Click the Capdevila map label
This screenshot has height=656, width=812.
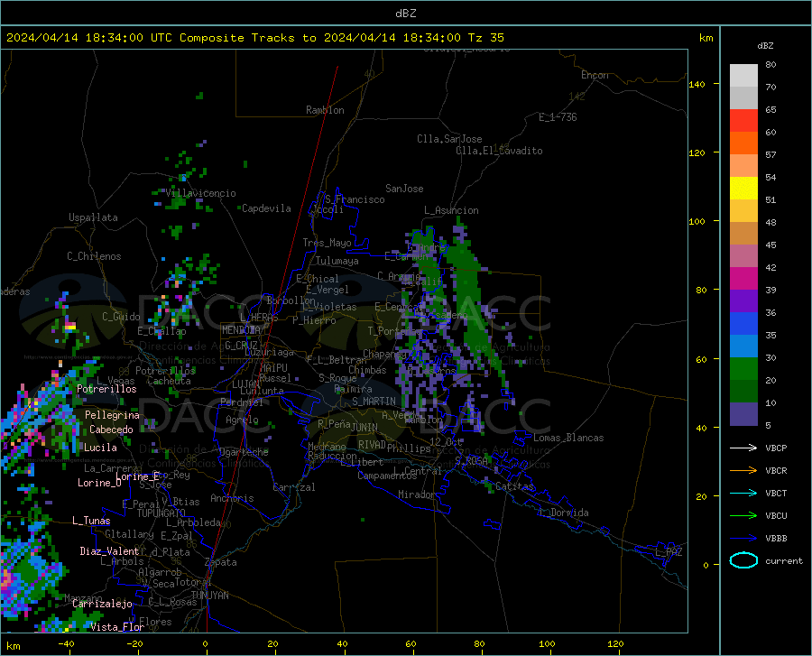point(266,208)
